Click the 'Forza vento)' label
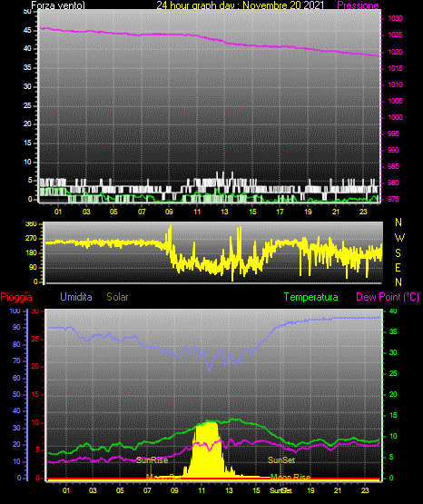This screenshot has width=423, height=504. pos(58,5)
